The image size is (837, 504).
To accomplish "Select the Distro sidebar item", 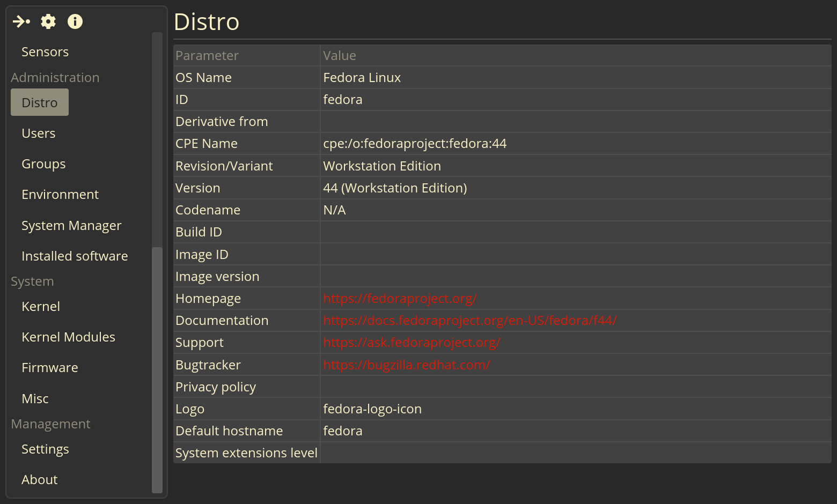I will click(x=40, y=102).
